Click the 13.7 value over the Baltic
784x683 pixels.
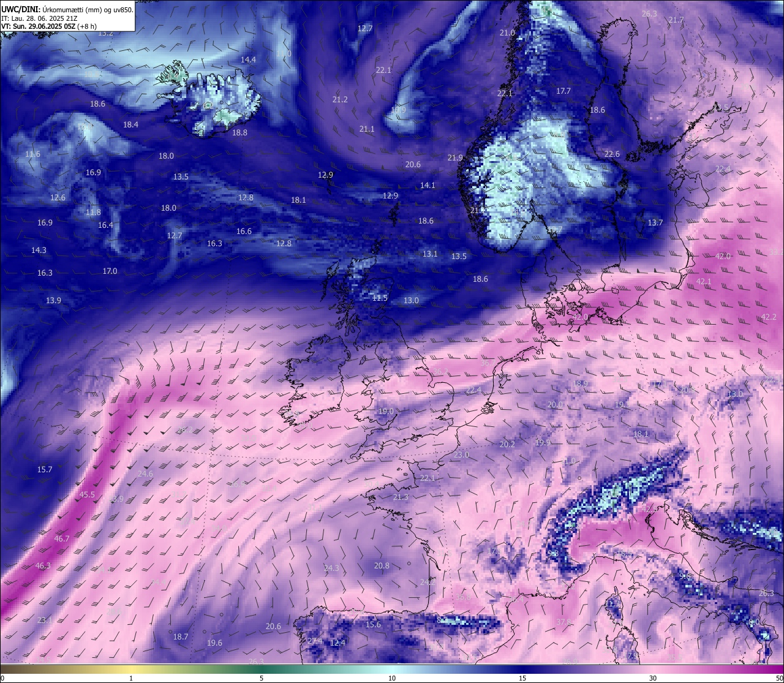click(x=655, y=222)
